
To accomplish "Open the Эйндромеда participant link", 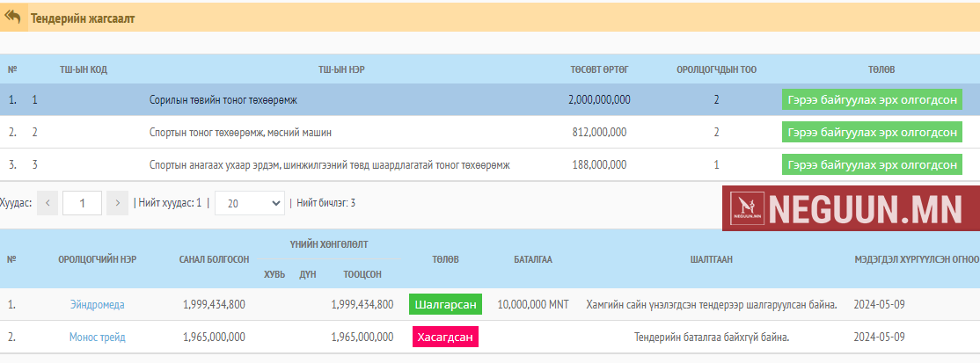I will (97, 305).
